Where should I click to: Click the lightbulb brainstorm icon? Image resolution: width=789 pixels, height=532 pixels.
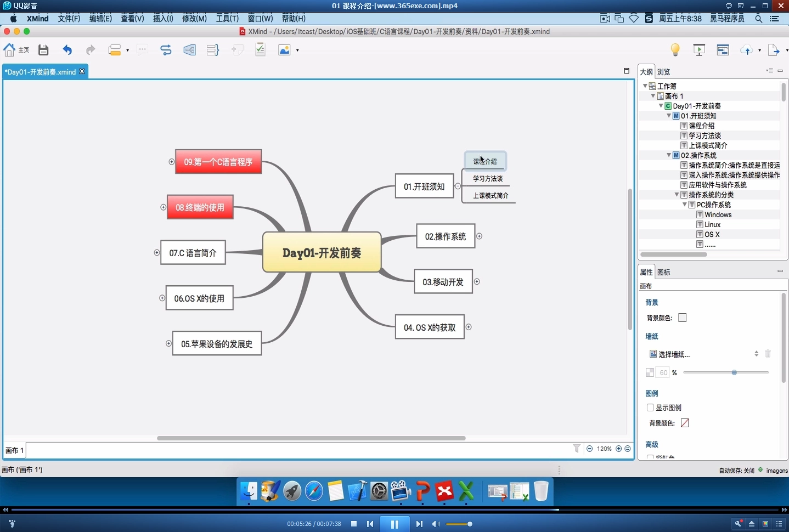[675, 50]
